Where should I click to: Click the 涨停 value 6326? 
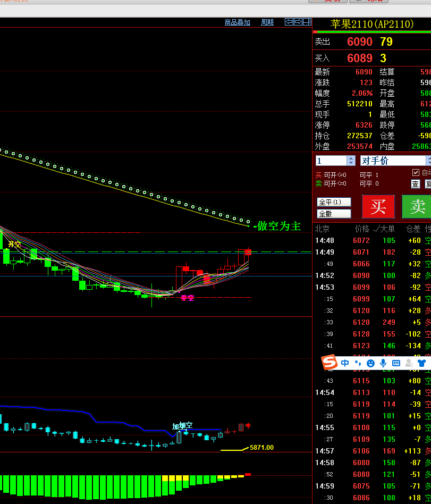(x=364, y=125)
